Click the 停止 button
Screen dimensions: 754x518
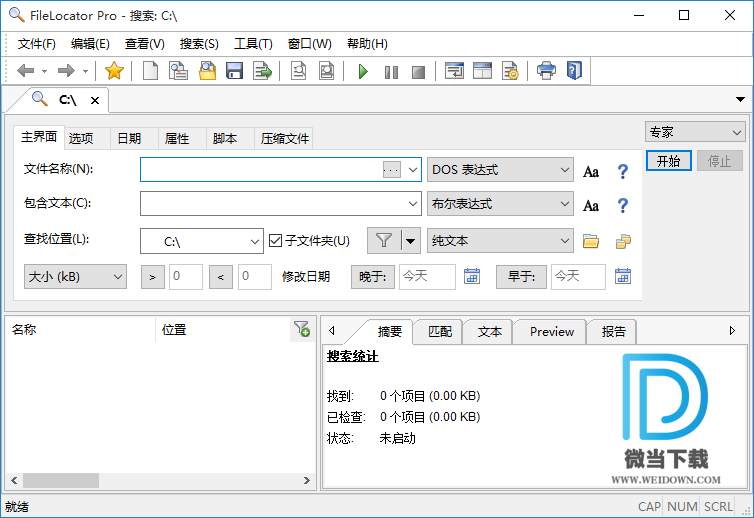(719, 161)
